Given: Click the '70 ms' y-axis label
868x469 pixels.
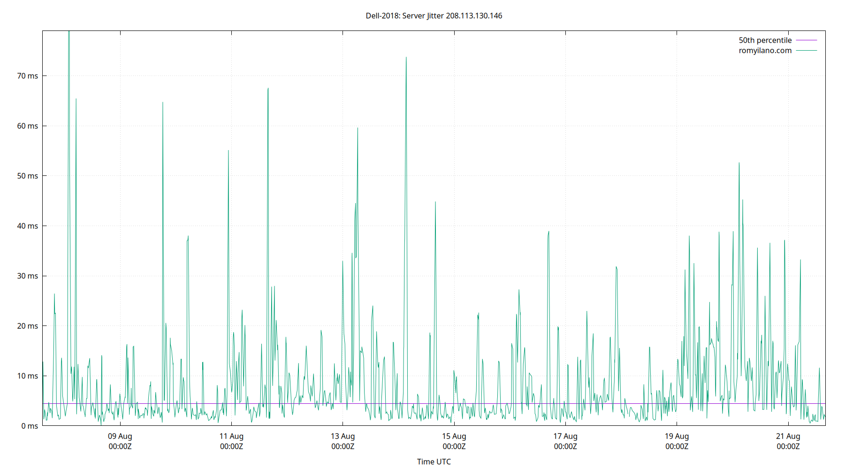Looking at the screenshot, I should 28,76.
